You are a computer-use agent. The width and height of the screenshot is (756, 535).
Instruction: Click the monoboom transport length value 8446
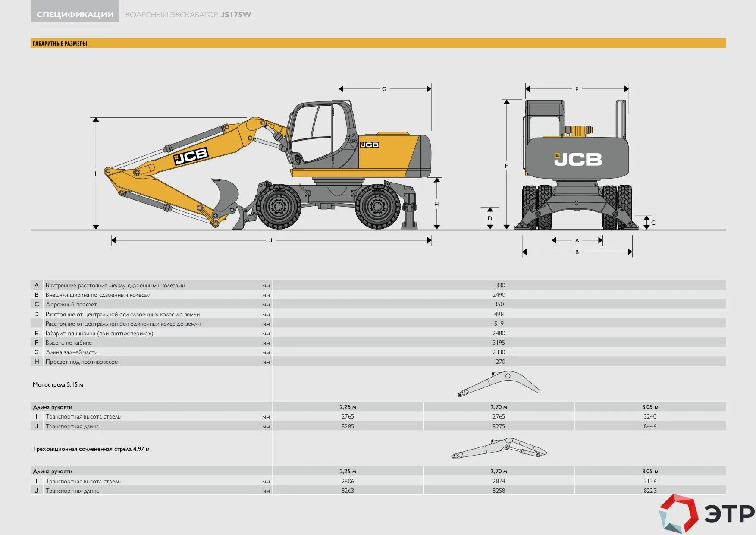[x=650, y=426]
